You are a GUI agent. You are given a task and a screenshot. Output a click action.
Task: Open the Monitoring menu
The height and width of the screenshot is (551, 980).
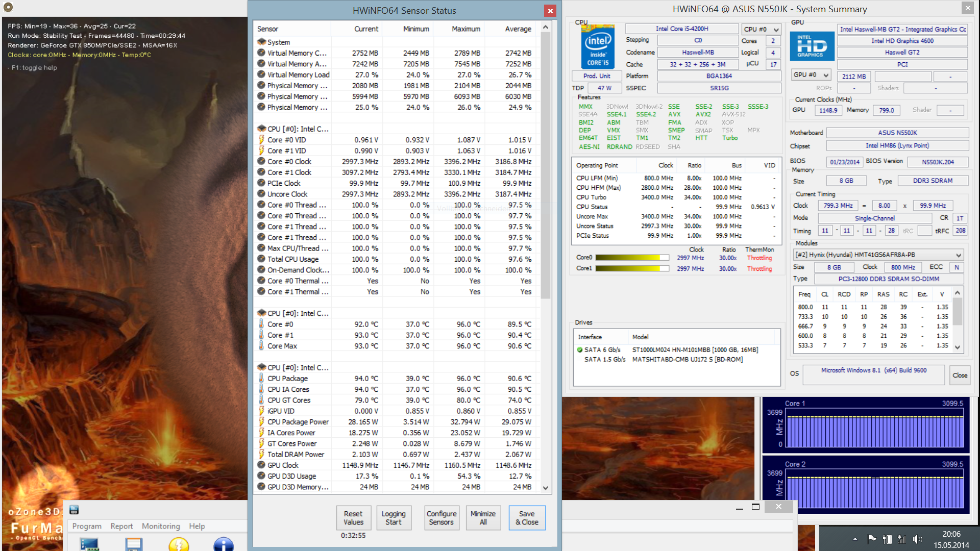(161, 526)
